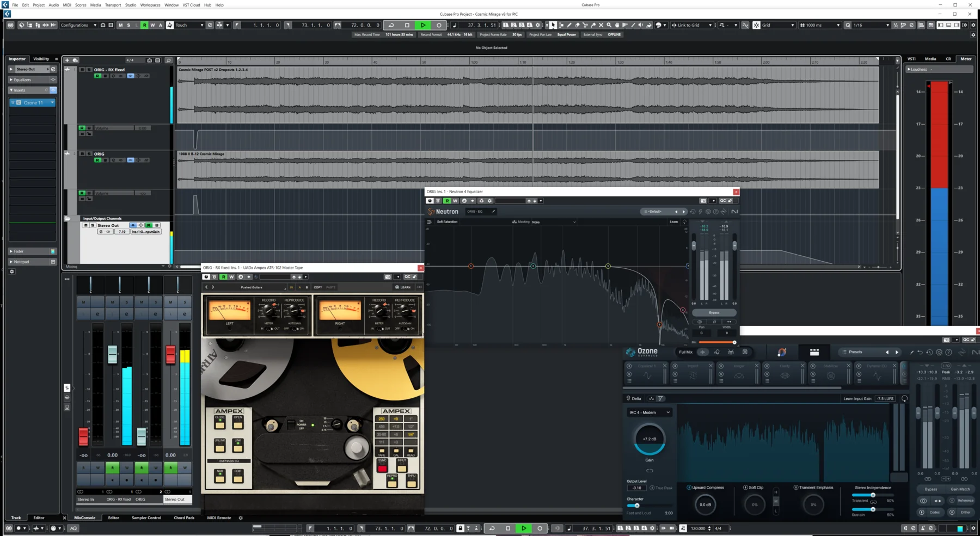Open the Imager module icon in Ozone's chain
This screenshot has width=980, height=536.
point(739,374)
